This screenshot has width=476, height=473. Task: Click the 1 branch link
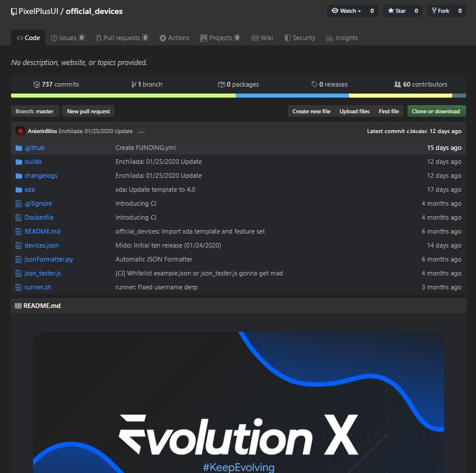[x=147, y=84]
